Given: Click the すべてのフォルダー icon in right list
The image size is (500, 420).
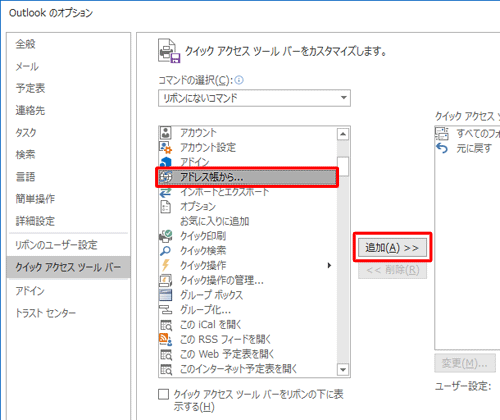Looking at the screenshot, I should [x=442, y=133].
